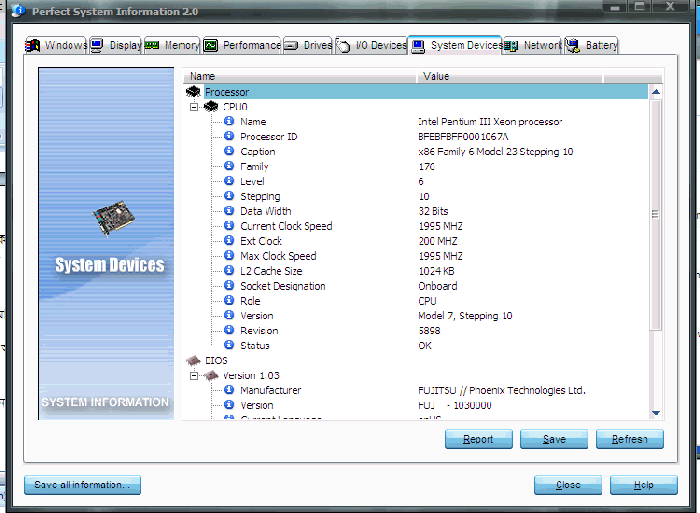Select the Version 1.03 tree item
The height and width of the screenshot is (513, 700).
click(x=251, y=375)
